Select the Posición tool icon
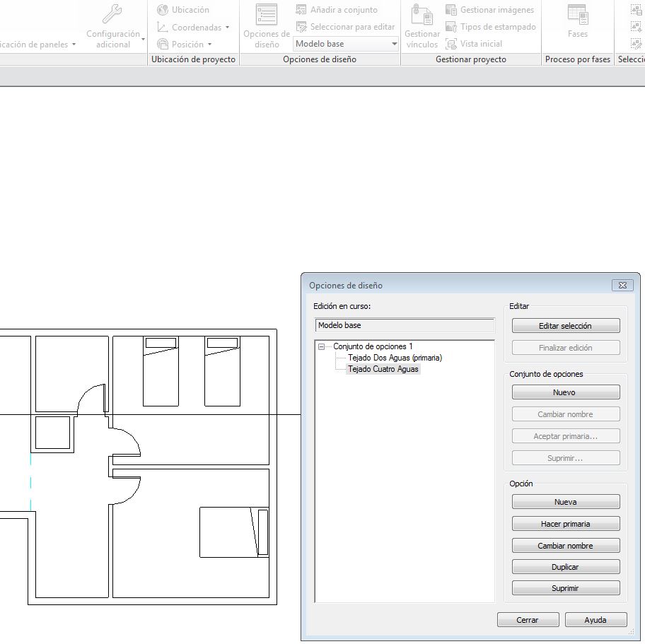645x644 pixels. pyautogui.click(x=163, y=44)
